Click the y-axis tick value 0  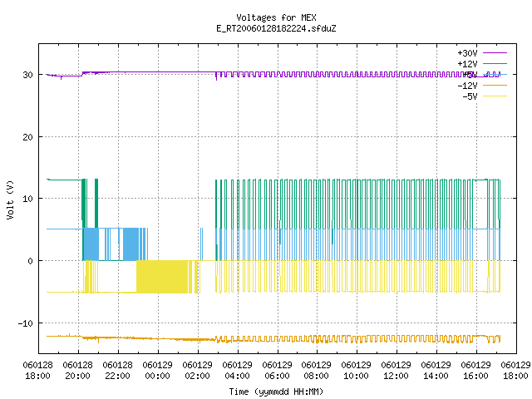click(x=31, y=261)
